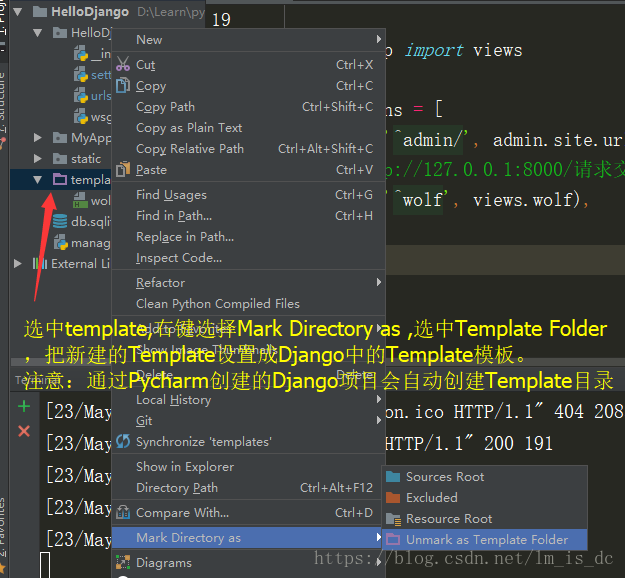Click the Copy icon in context menu

coord(123,85)
